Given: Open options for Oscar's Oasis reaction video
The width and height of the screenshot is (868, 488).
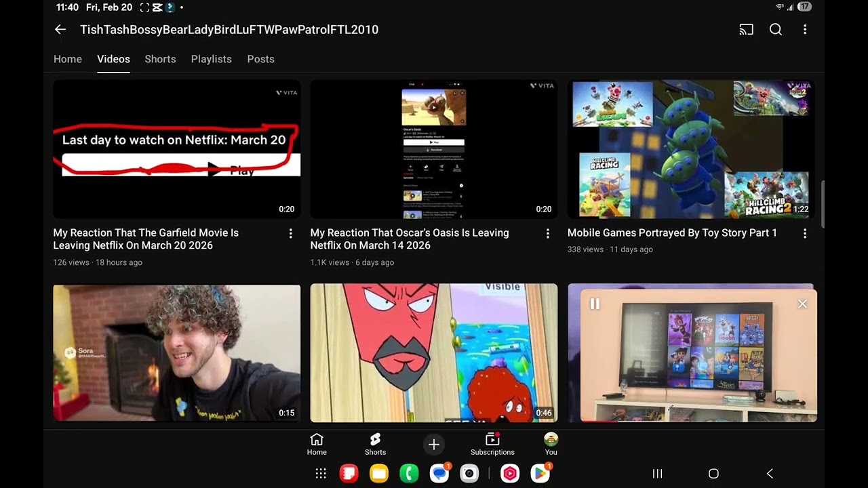Looking at the screenshot, I should tap(548, 233).
